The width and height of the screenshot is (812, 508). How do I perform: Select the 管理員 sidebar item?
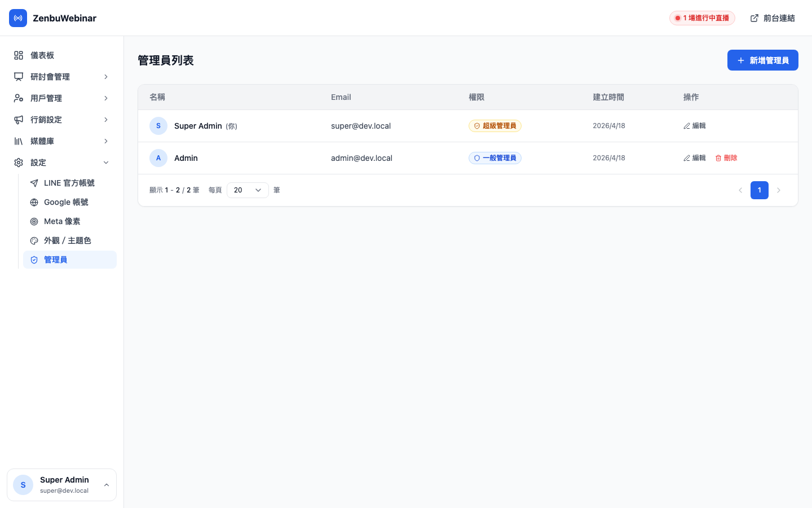[x=55, y=260]
